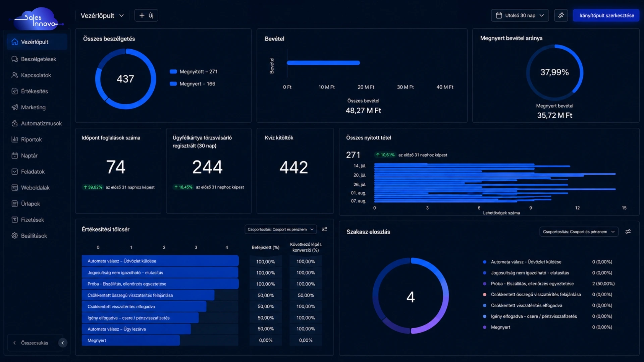This screenshot has height=362, width=644.
Task: Click the 442 Kvíz kitöltők value
Action: [294, 167]
